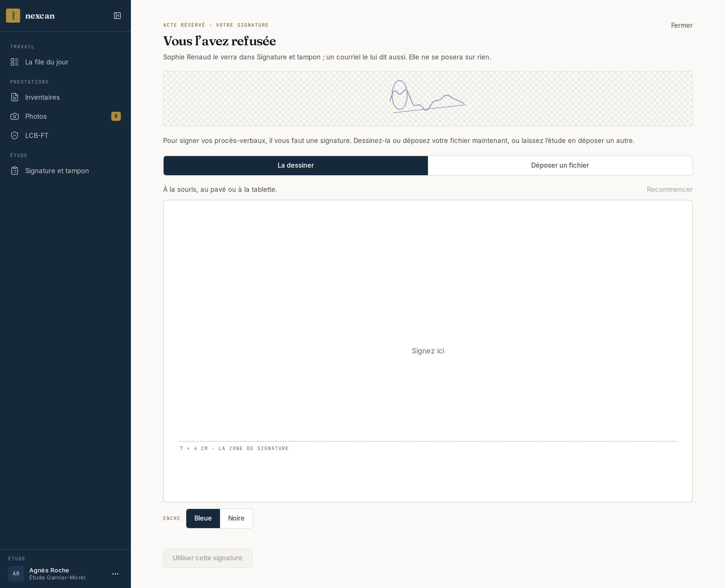Click the Photos camera icon

(15, 116)
